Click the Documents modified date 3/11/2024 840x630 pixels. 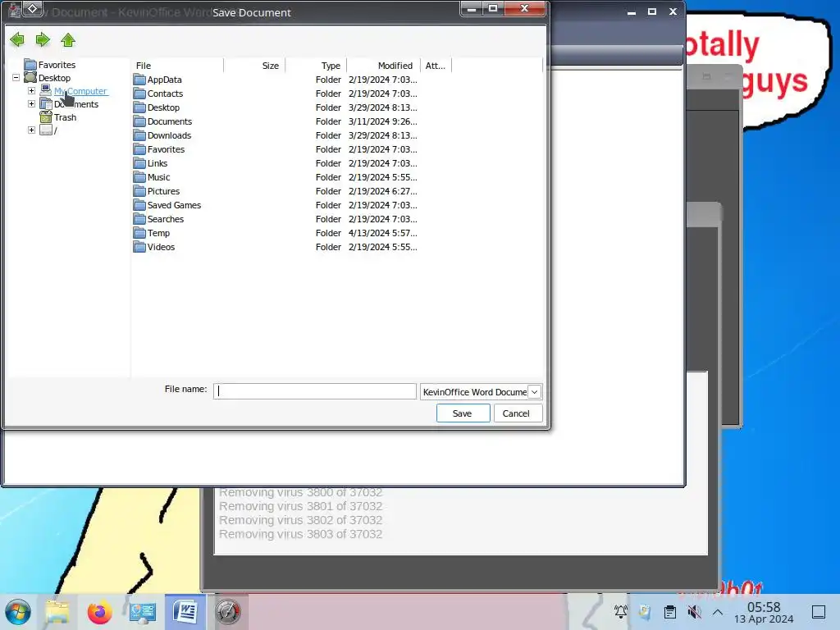click(x=382, y=121)
